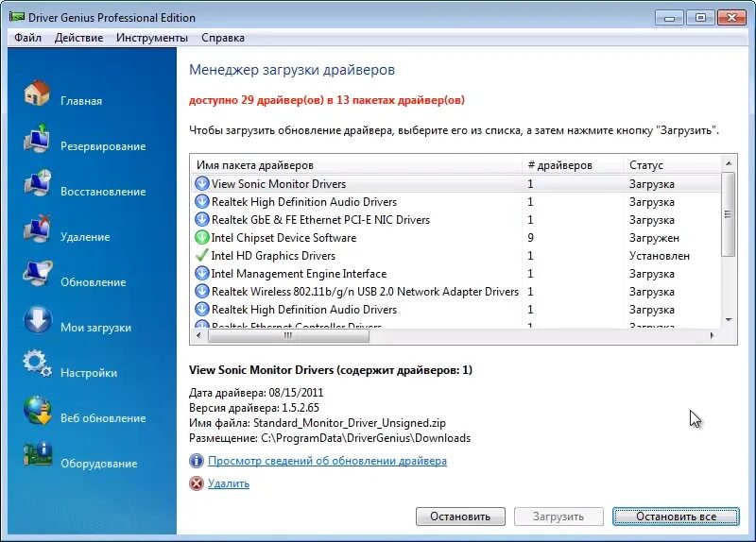The height and width of the screenshot is (542, 756).
Task: Select the Удаление uninstall icon
Action: [x=37, y=229]
